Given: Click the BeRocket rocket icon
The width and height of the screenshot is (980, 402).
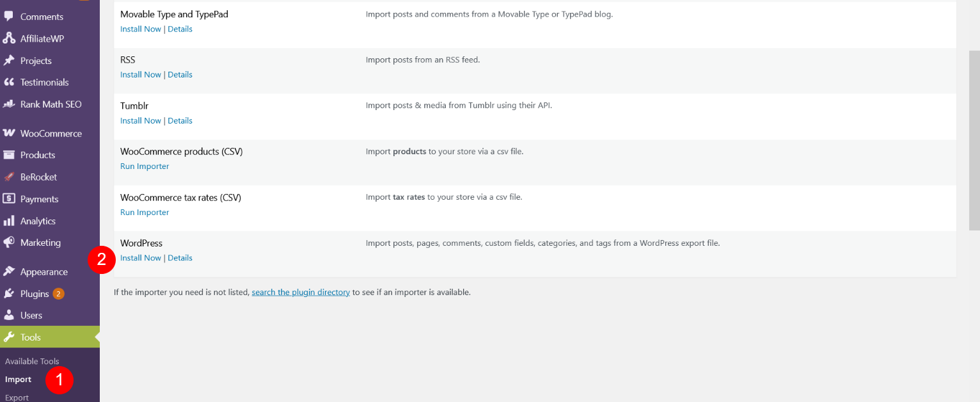Looking at the screenshot, I should [9, 177].
